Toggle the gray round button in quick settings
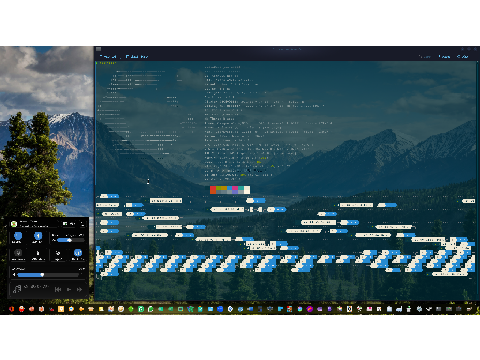 tap(18, 253)
